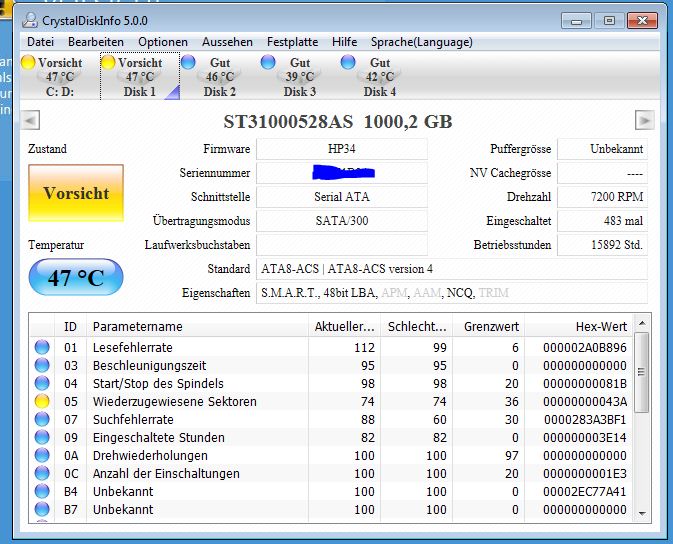Click hex value 0000000001E3
This screenshot has height=544, width=673.
[x=585, y=473]
